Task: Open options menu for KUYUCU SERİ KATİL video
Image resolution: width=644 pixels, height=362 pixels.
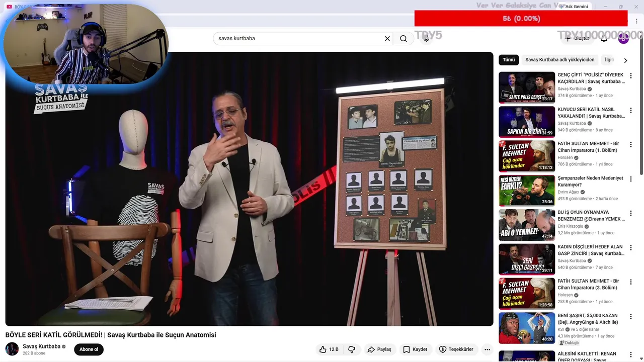Action: pos(631,110)
